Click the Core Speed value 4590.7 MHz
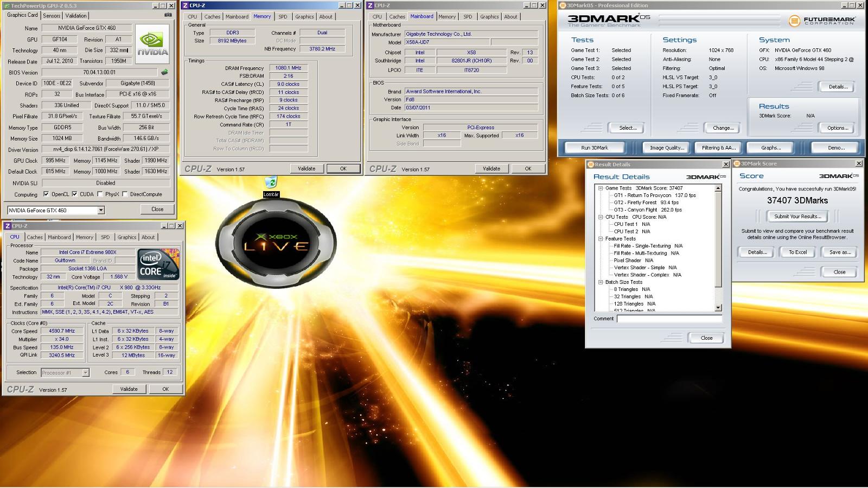The width and height of the screenshot is (868, 488). pos(62,331)
